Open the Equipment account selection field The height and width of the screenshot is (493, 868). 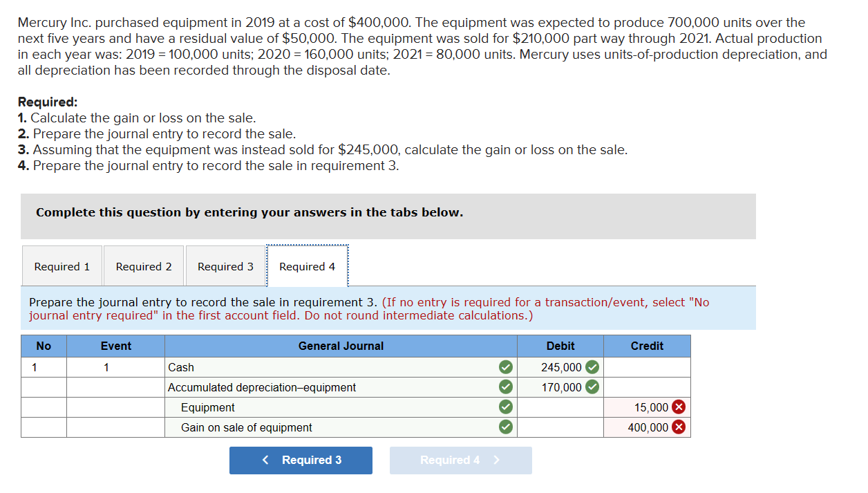point(332,407)
